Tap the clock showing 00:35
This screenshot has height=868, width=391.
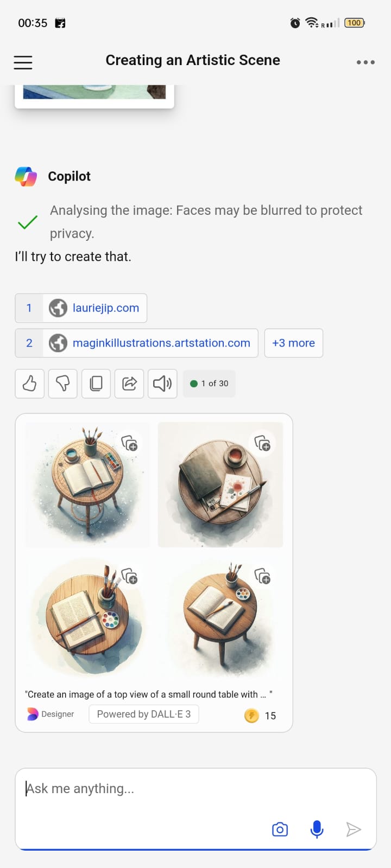point(33,23)
